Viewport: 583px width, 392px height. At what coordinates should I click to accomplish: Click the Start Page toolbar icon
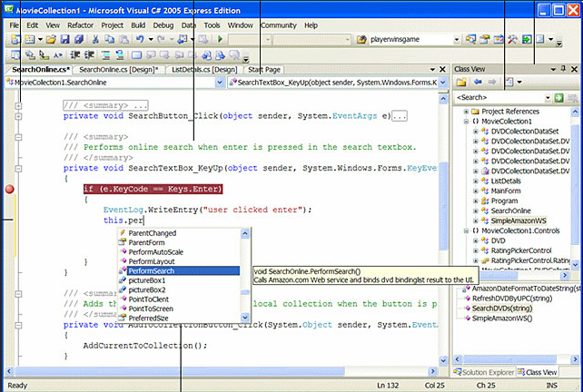tap(527, 39)
